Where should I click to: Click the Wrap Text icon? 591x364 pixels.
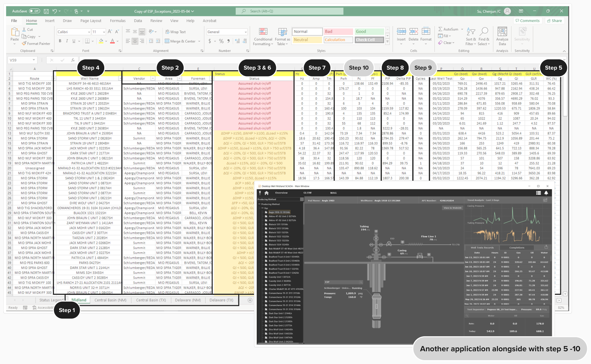click(167, 32)
